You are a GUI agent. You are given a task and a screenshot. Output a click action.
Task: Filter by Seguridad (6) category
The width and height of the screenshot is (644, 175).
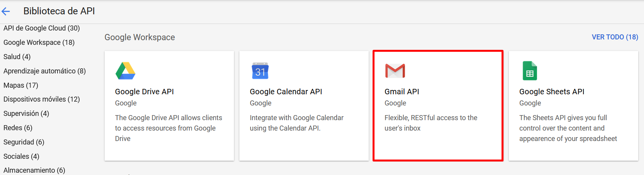tap(24, 142)
